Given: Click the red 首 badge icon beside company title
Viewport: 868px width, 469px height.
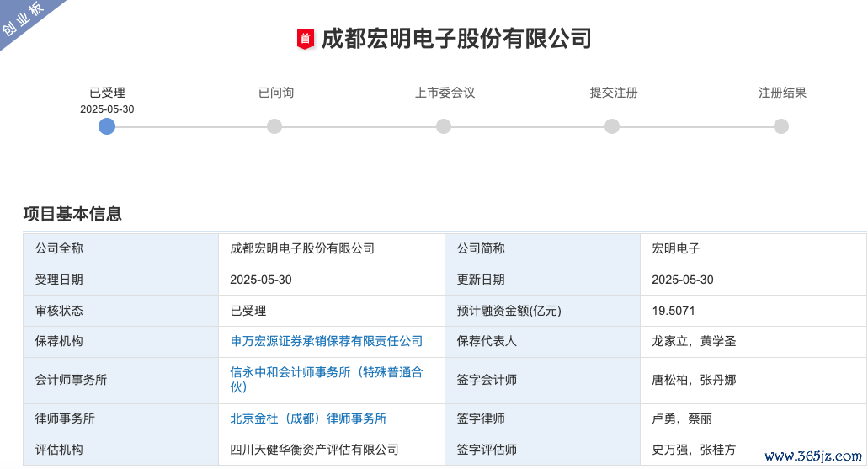Looking at the screenshot, I should click(305, 39).
